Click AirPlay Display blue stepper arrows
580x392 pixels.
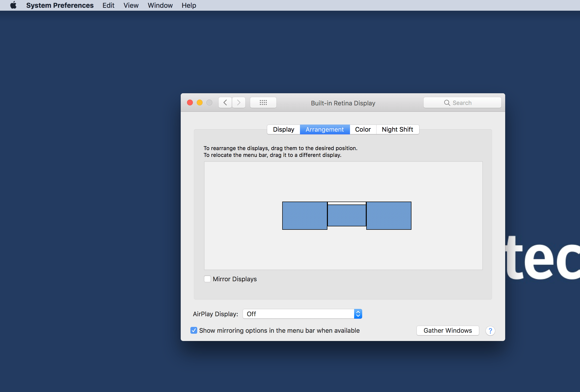(358, 314)
